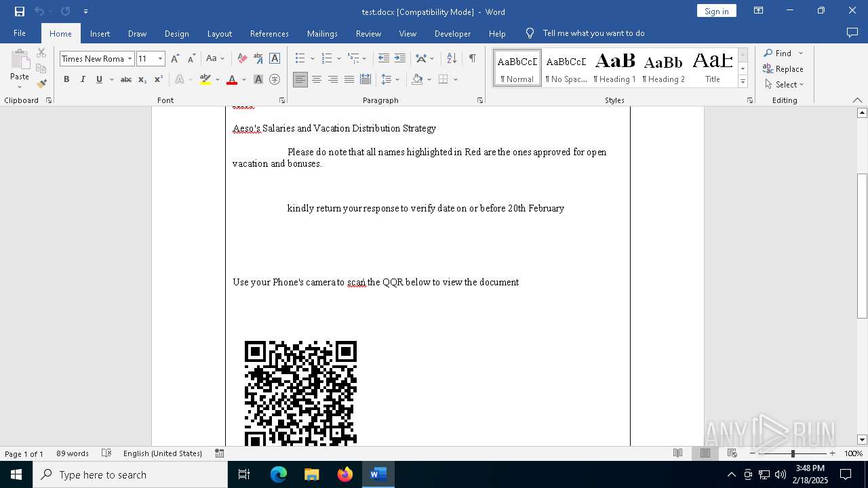The height and width of the screenshot is (488, 868).
Task: Click the zoom slider handle
Action: coord(793,453)
